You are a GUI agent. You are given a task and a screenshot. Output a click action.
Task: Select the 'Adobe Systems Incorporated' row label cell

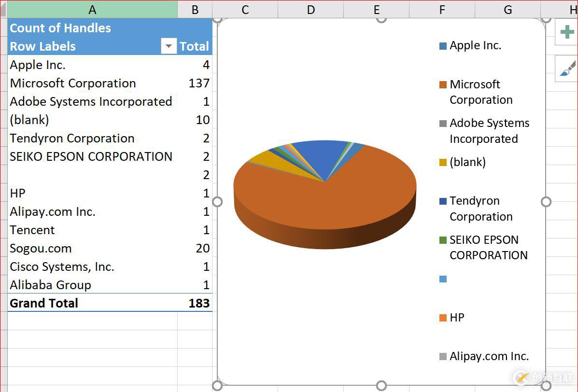pyautogui.click(x=92, y=101)
